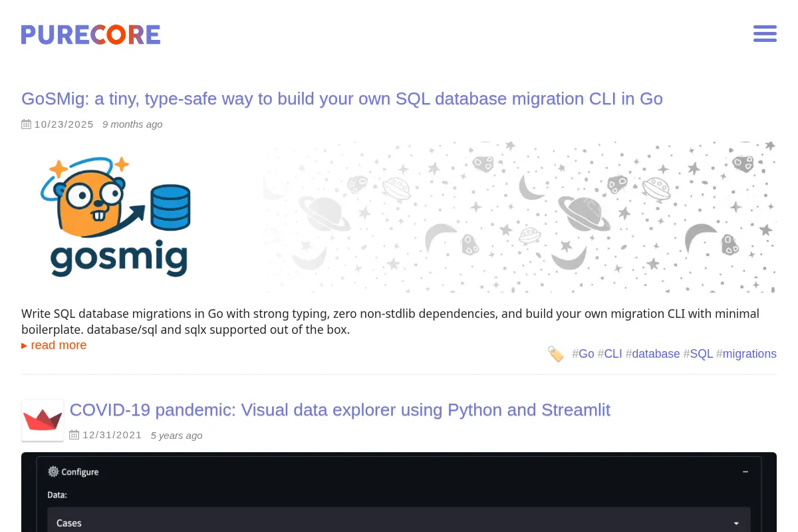The image size is (798, 532).
Task: Click the tag label icon
Action: click(x=555, y=354)
